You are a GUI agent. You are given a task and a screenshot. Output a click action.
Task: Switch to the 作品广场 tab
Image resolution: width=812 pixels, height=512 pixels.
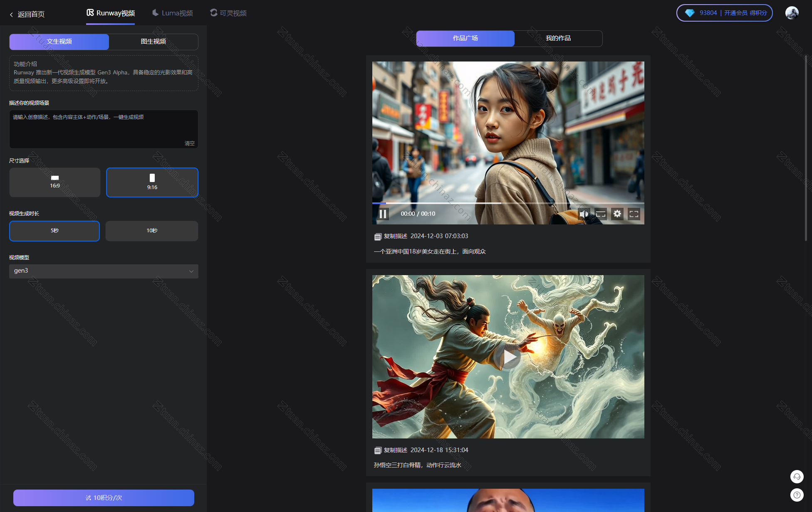[x=465, y=38]
